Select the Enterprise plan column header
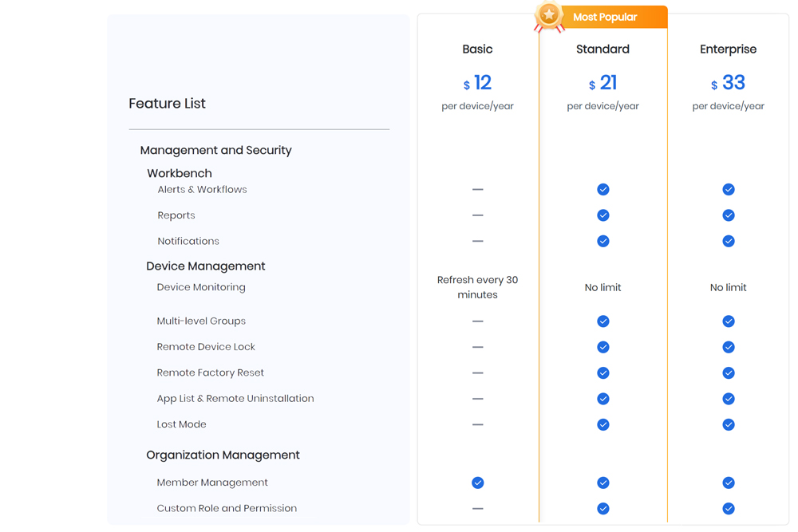The image size is (798, 532). pos(728,49)
